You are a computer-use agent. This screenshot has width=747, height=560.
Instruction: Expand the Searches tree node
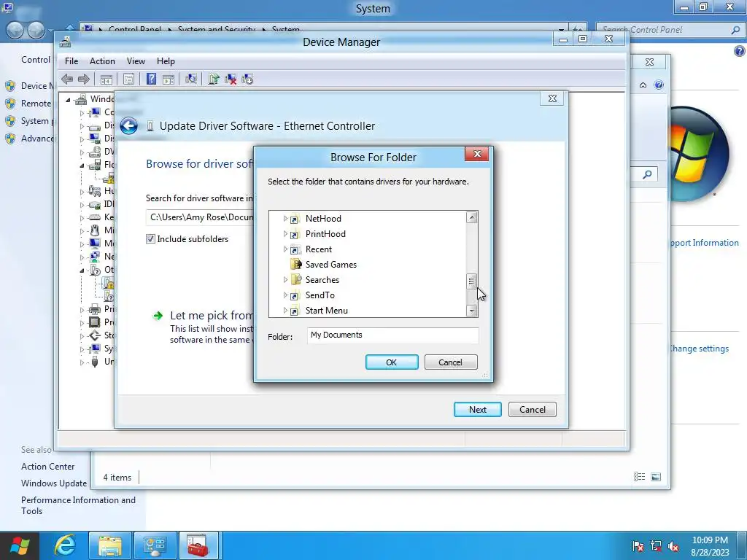[285, 279]
